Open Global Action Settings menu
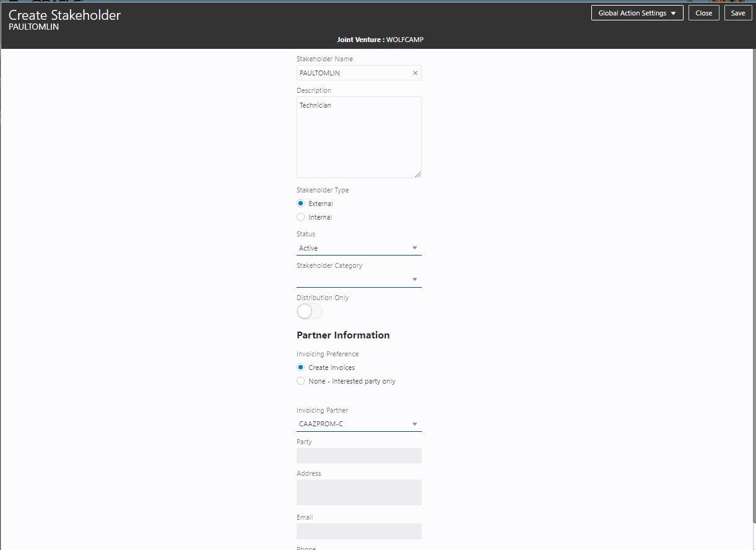 (x=637, y=13)
